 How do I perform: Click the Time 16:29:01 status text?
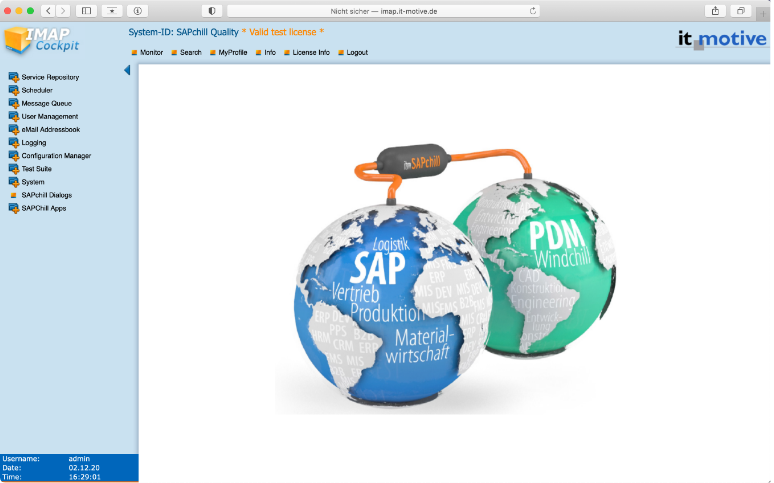pos(51,477)
